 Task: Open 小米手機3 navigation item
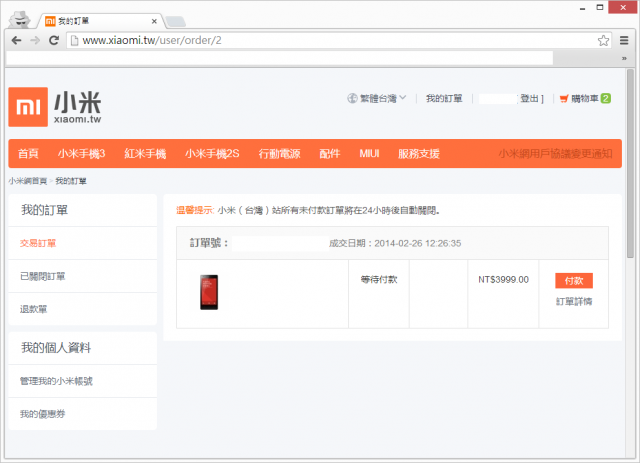[82, 154]
